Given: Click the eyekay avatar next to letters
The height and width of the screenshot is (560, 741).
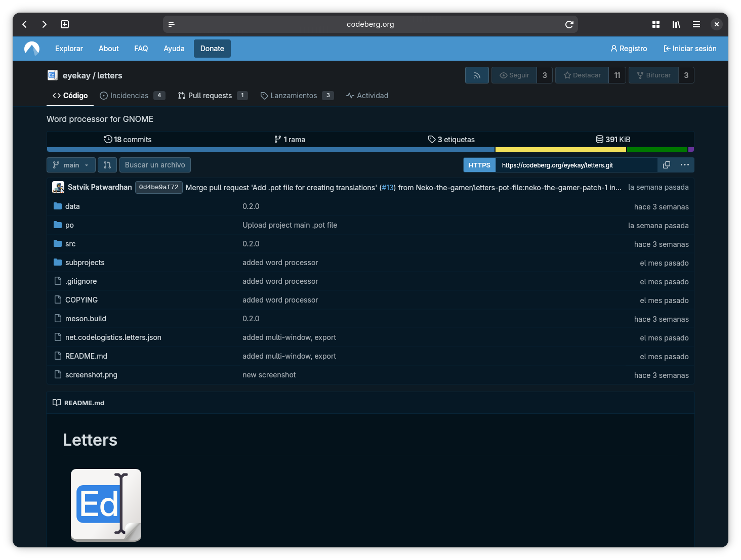Looking at the screenshot, I should (x=52, y=75).
